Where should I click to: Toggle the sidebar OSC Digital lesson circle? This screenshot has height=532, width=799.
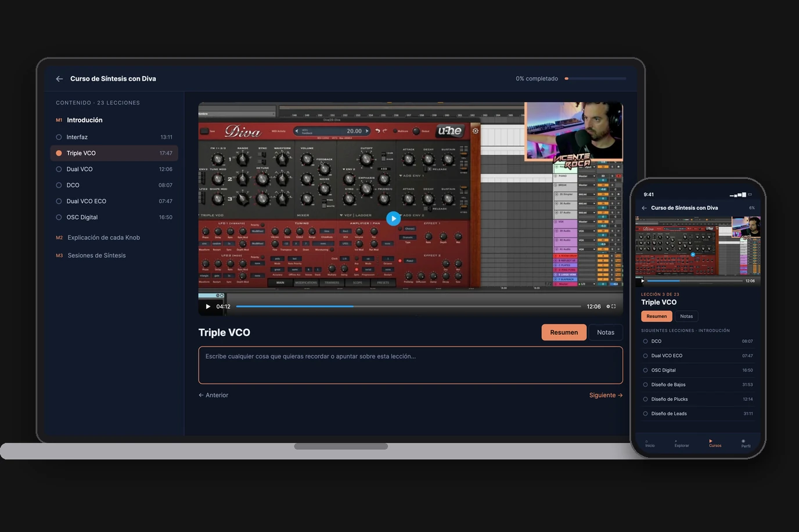coord(59,217)
